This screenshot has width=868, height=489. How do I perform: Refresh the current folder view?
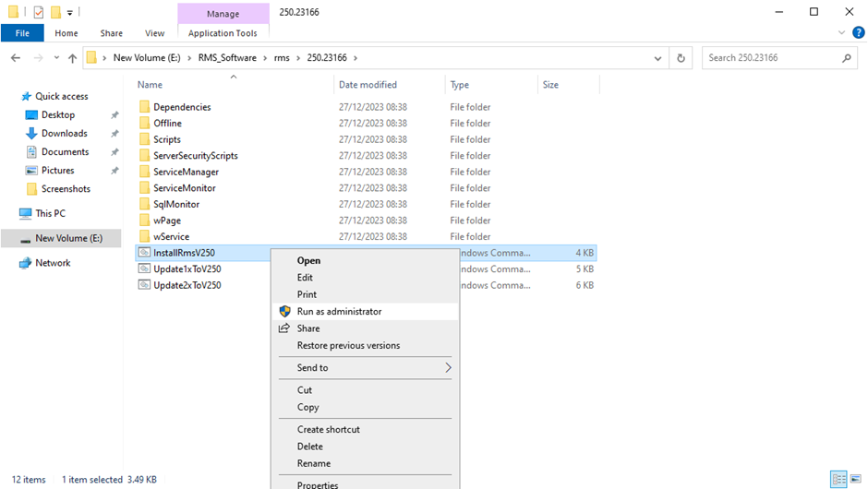point(681,57)
